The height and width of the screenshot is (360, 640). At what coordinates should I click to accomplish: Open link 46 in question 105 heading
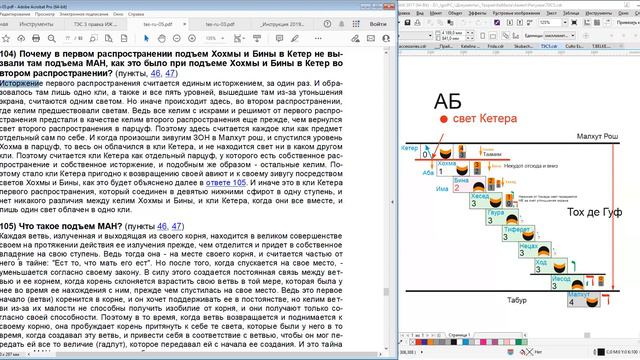[x=162, y=226]
